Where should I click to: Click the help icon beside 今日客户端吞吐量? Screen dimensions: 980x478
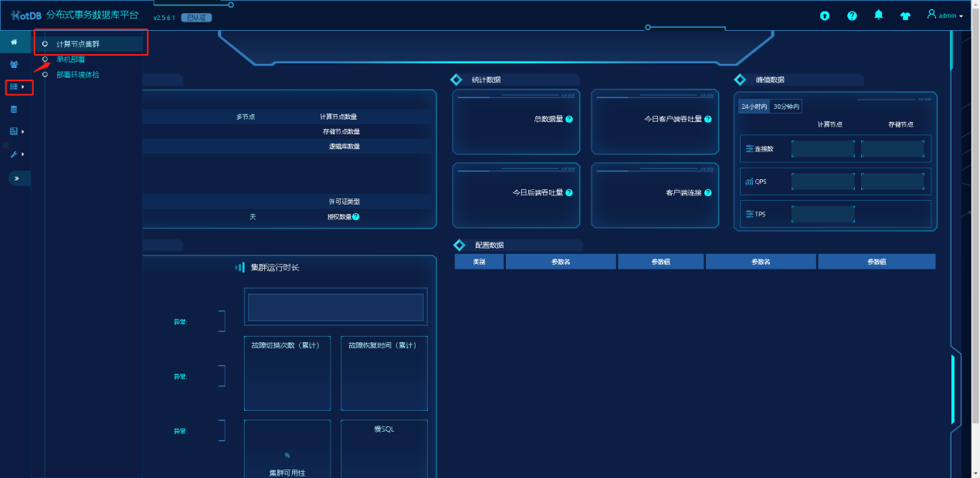pos(707,120)
